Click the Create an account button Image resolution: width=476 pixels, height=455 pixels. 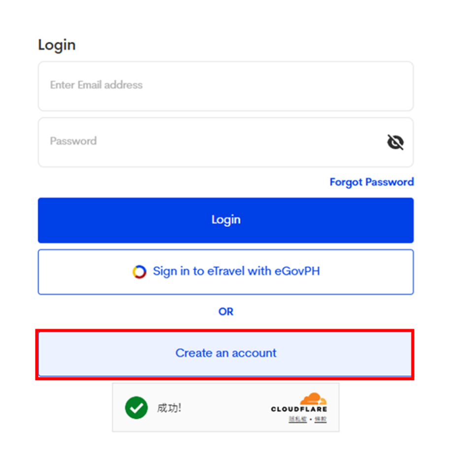(x=225, y=353)
